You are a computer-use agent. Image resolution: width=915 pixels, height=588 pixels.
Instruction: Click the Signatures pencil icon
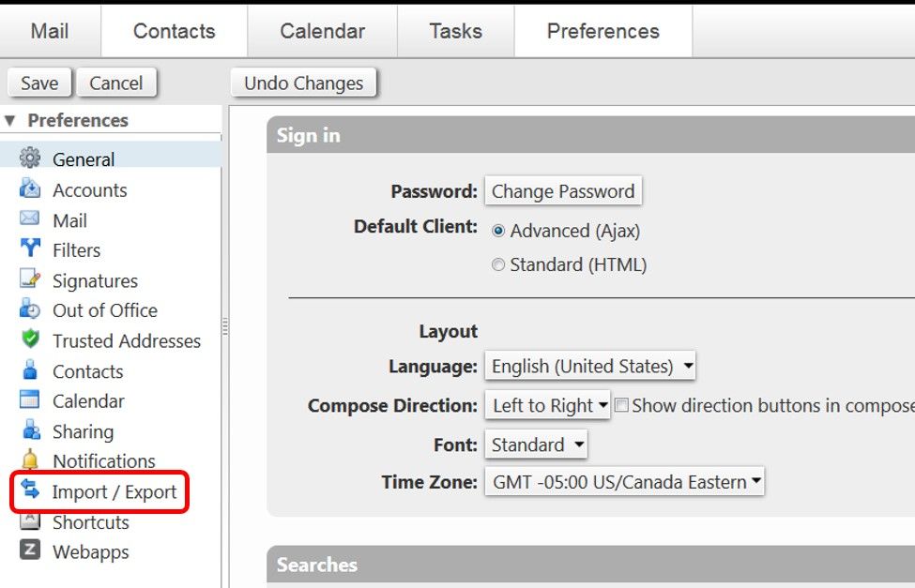30,279
